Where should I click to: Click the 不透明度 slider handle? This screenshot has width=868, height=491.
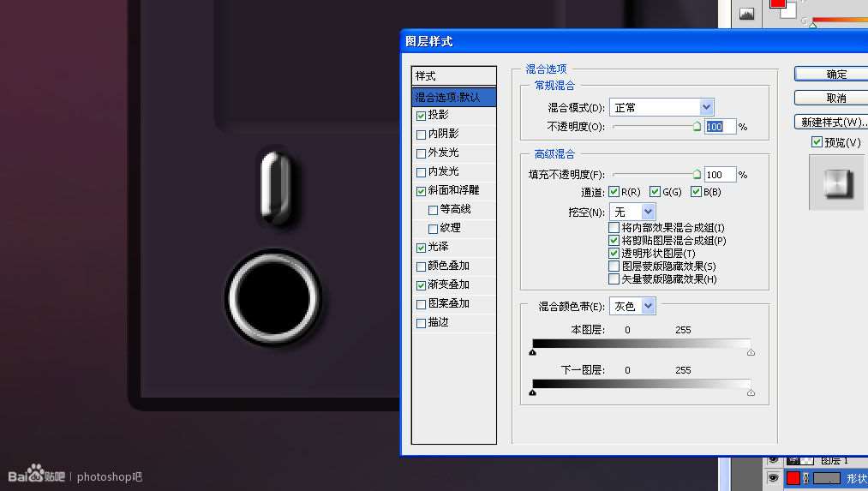[697, 126]
